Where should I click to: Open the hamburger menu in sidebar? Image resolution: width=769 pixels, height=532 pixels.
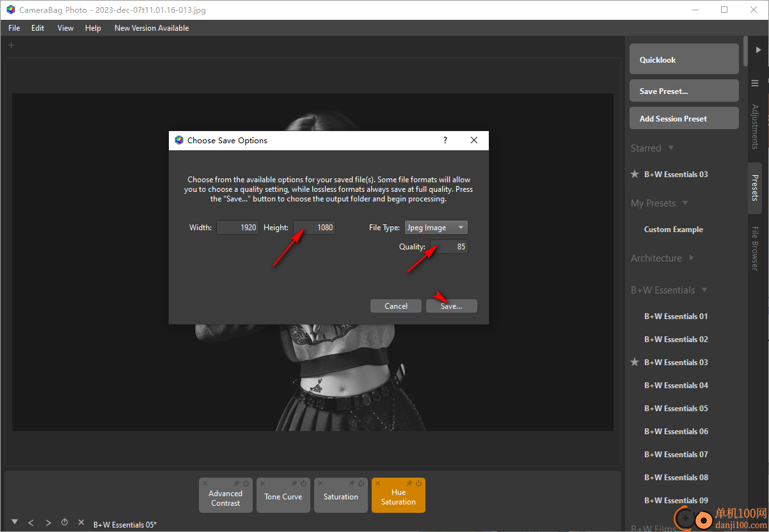[755, 83]
